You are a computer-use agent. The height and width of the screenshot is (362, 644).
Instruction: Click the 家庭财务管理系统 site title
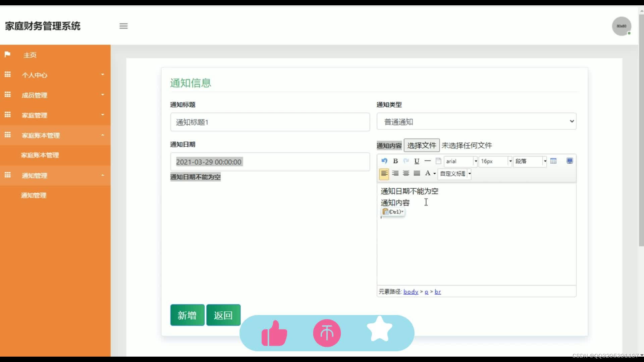pyautogui.click(x=43, y=26)
